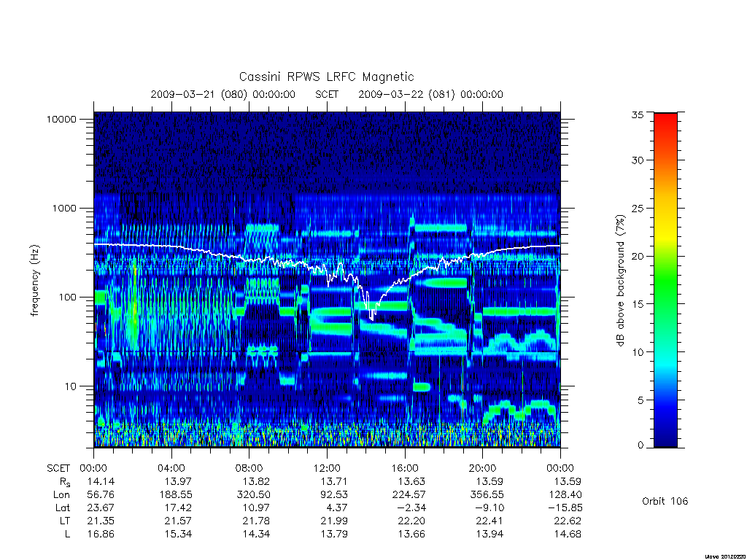The height and width of the screenshot is (560, 747).
Task: Click the L value 13.94
Action: [x=489, y=534]
